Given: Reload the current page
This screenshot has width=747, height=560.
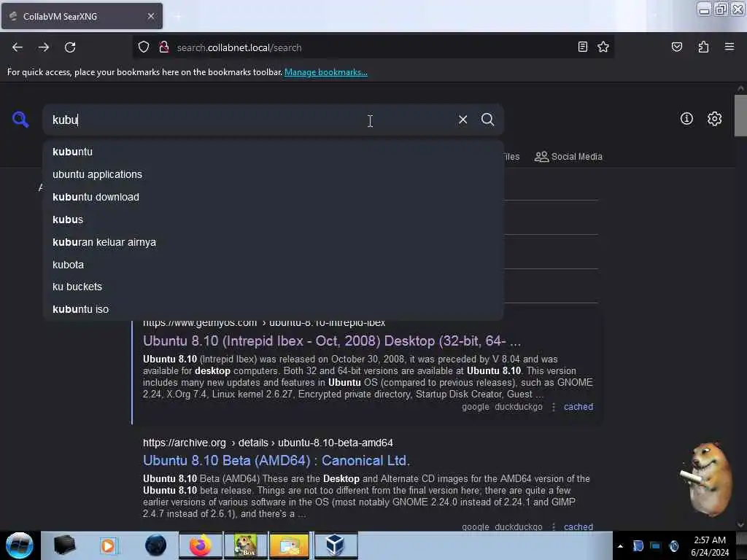Looking at the screenshot, I should click(70, 47).
